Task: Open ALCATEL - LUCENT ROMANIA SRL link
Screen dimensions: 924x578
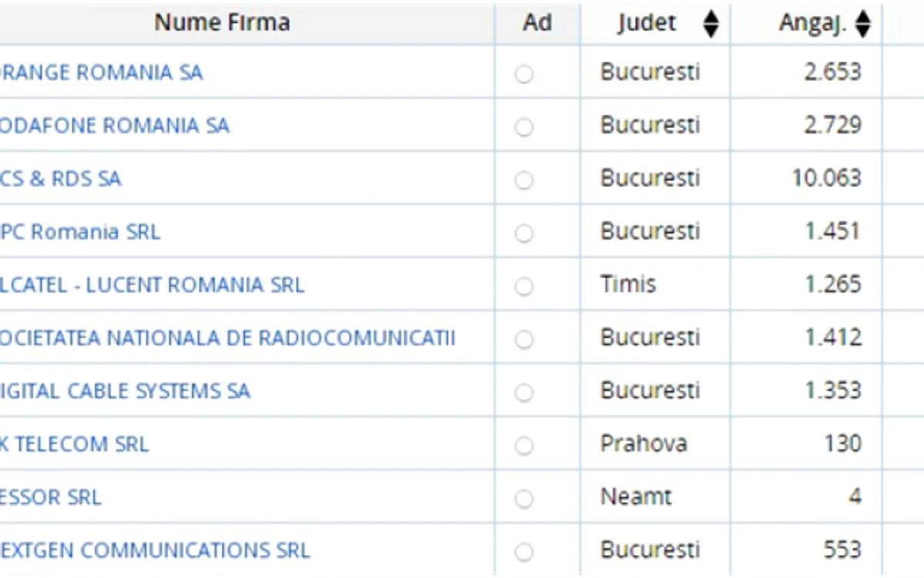Action: 152,285
